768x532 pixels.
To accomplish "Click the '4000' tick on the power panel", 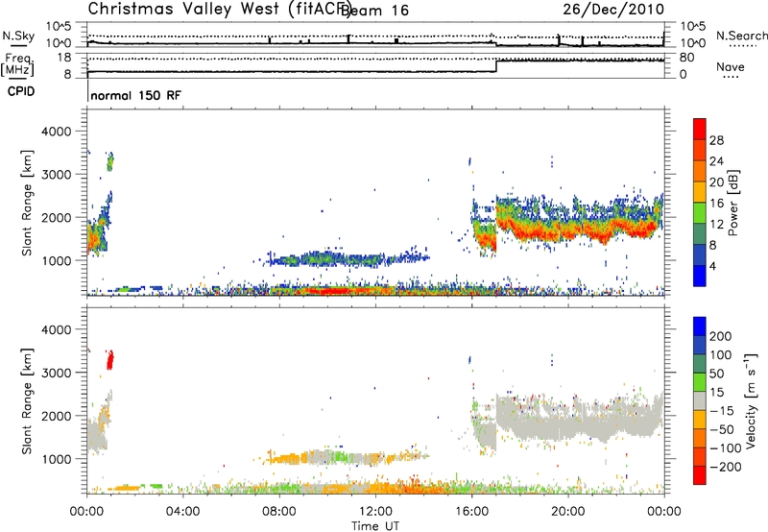I will point(56,132).
